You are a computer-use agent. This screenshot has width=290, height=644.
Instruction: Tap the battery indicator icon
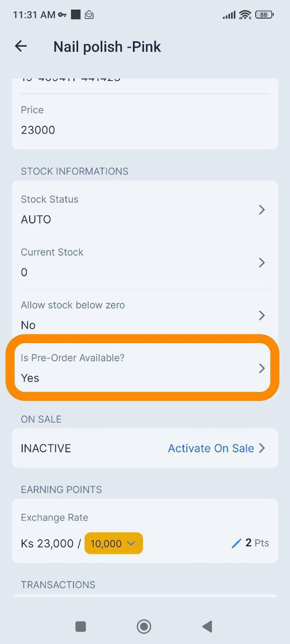[264, 15]
